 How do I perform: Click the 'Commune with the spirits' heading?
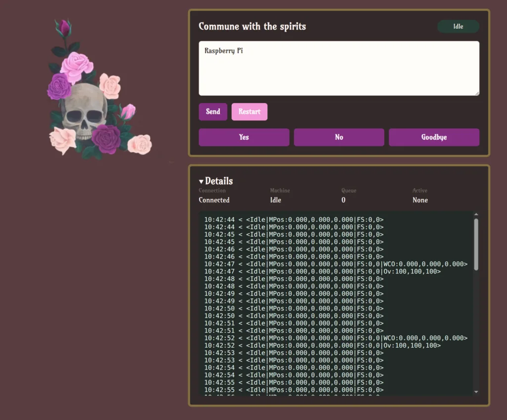click(252, 27)
